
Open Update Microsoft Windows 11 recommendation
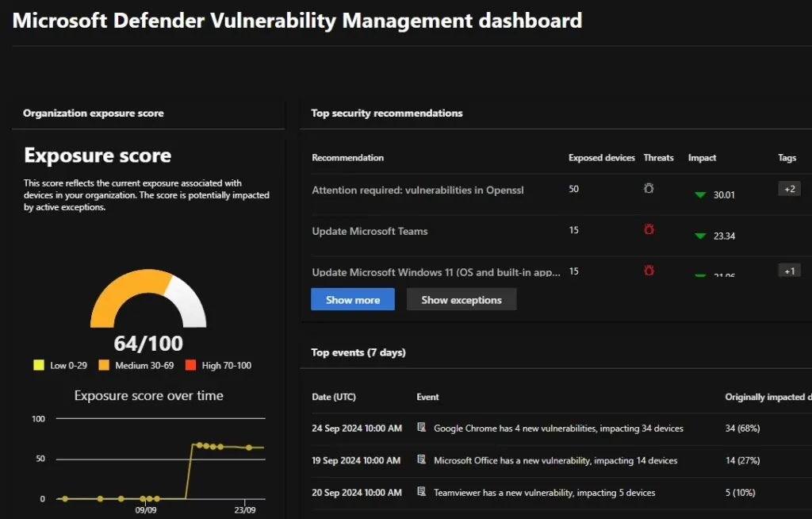(436, 272)
